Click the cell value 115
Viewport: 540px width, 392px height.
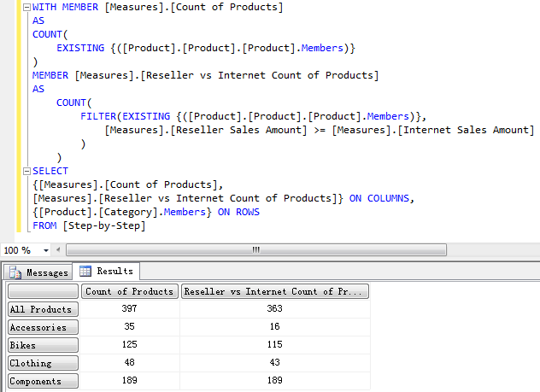275,344
